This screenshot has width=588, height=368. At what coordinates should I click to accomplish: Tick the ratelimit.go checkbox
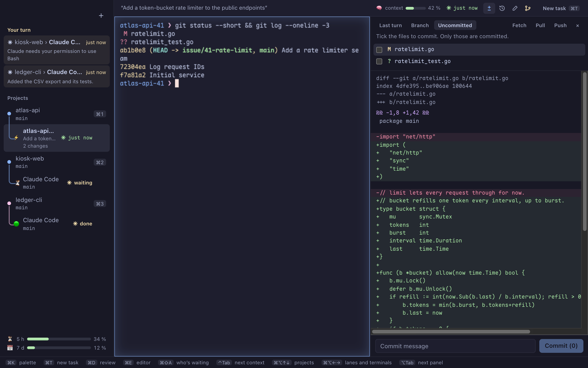point(379,50)
